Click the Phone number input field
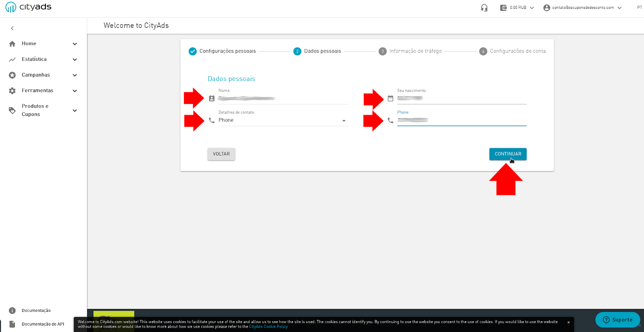Screen dimensions: 644x332 [x=462, y=120]
